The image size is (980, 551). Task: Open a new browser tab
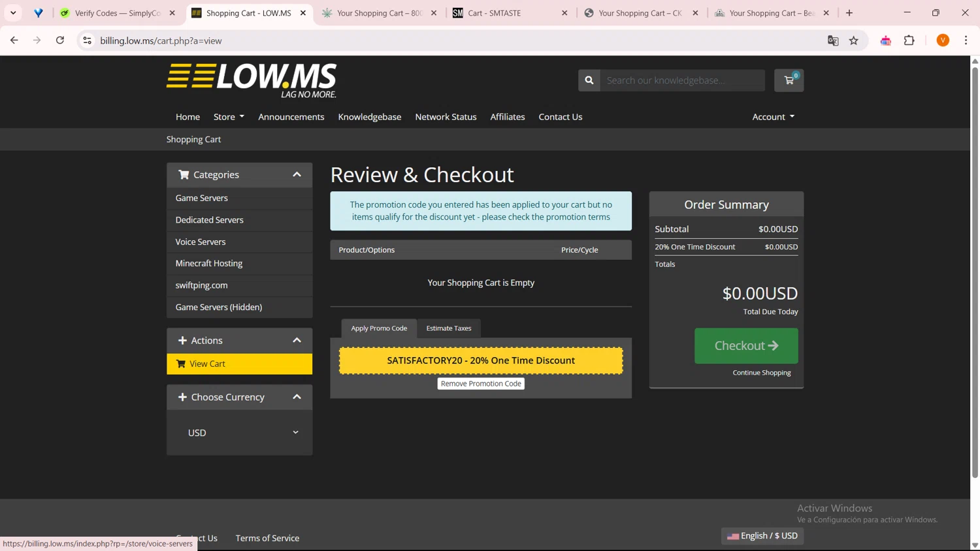click(x=849, y=13)
